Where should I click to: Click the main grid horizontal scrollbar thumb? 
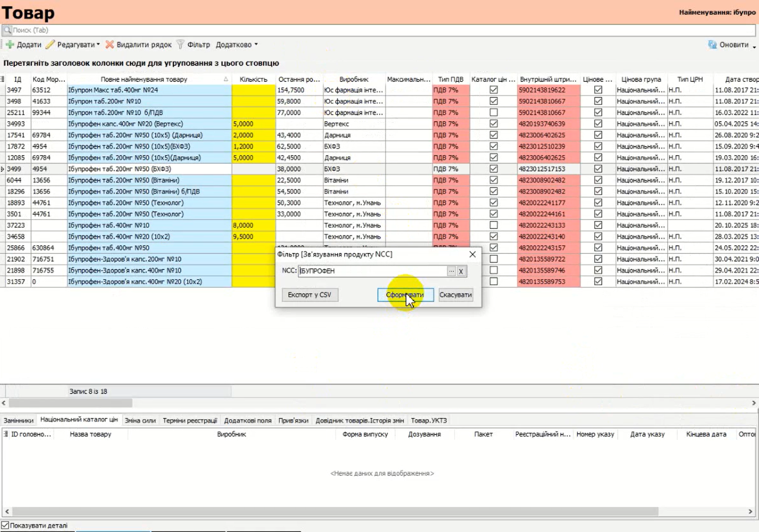tap(70, 403)
